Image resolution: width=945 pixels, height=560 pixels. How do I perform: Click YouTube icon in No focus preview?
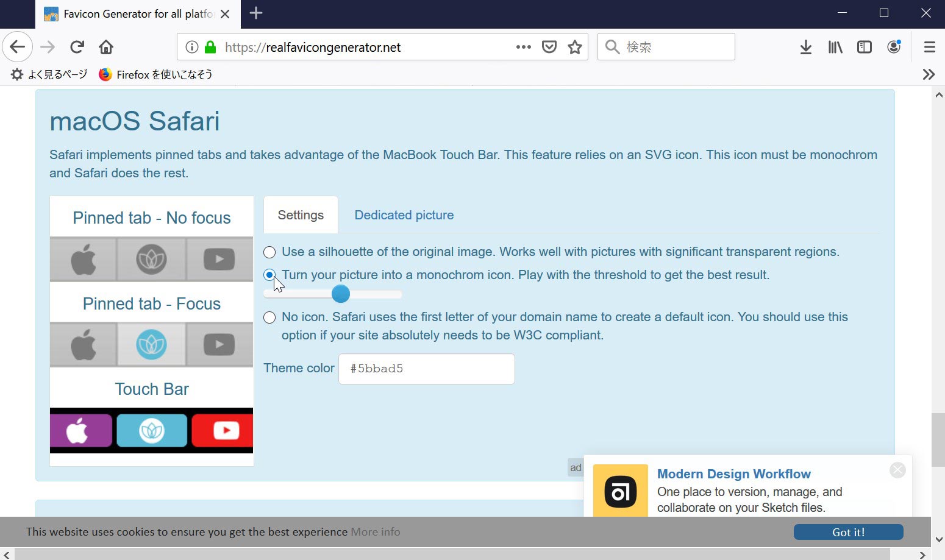[219, 259]
